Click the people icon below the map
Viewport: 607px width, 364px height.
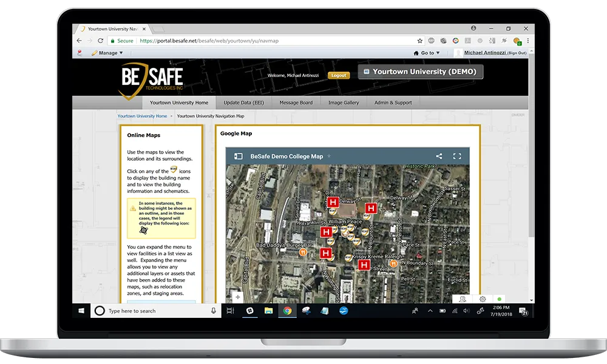click(x=462, y=299)
